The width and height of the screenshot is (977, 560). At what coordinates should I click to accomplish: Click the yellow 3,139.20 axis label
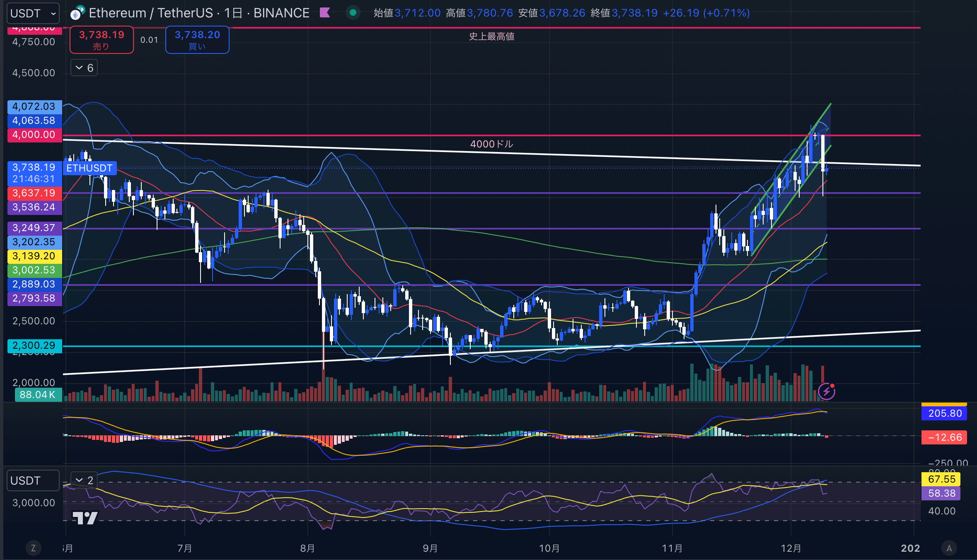click(x=34, y=256)
